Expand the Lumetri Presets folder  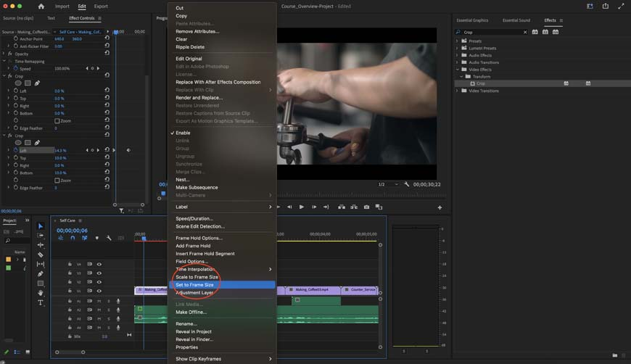[457, 48]
